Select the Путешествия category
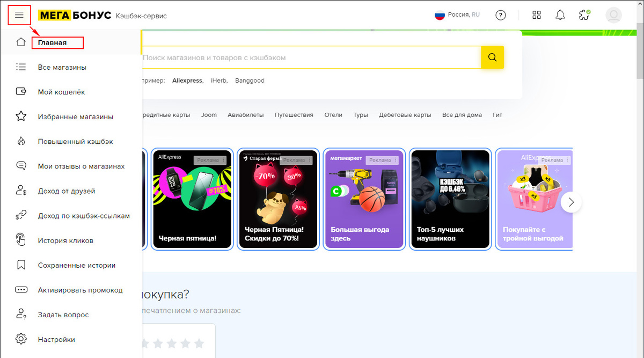 click(294, 115)
